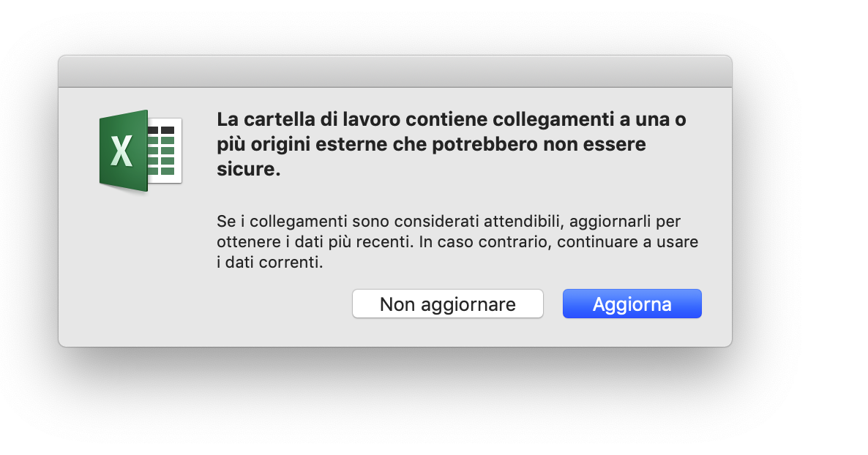
Task: Click the dialog's gray title bar
Action: pyautogui.click(x=394, y=72)
